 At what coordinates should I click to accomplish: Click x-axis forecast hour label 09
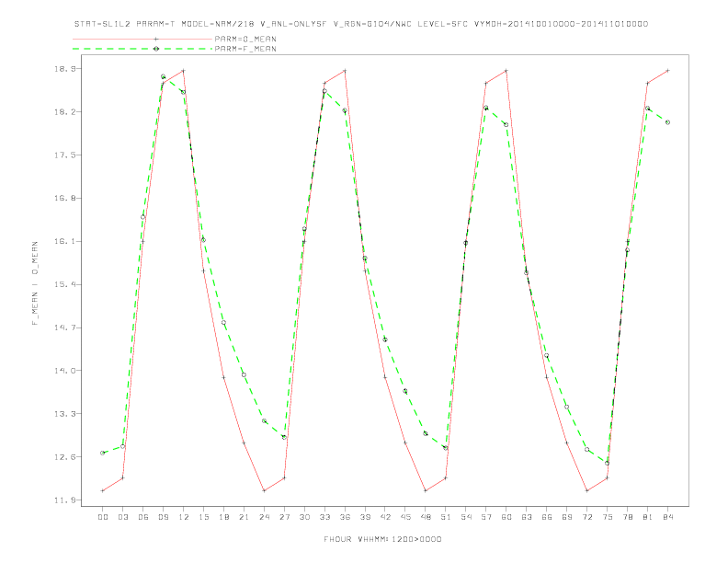click(163, 517)
